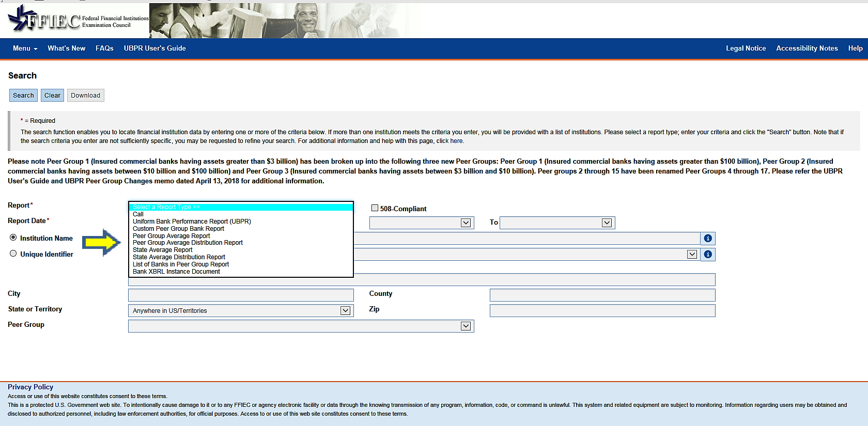Viewport: 868px width, 426px height.
Task: Select the Call report type option
Action: click(x=138, y=214)
